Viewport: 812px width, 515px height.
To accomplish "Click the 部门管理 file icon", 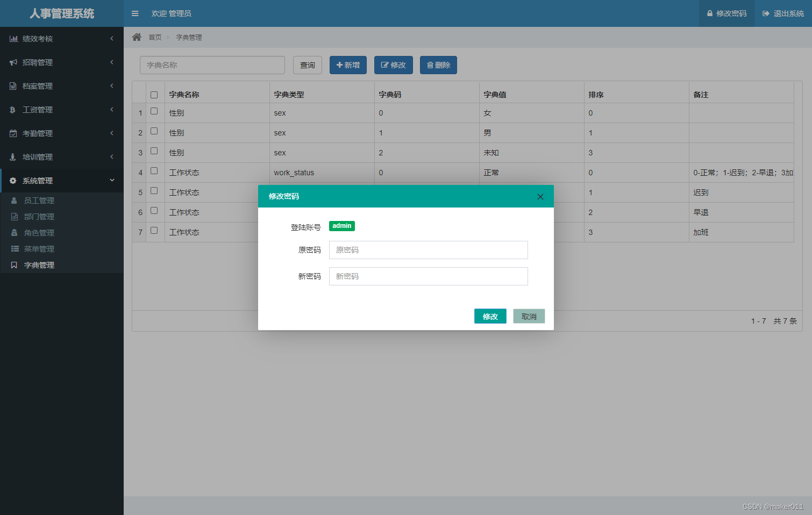I will tap(15, 217).
